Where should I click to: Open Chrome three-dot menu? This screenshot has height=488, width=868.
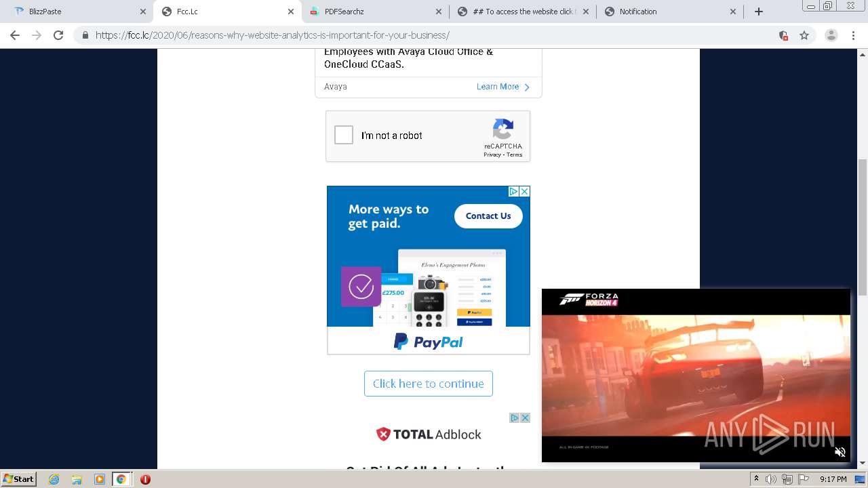[x=853, y=35]
